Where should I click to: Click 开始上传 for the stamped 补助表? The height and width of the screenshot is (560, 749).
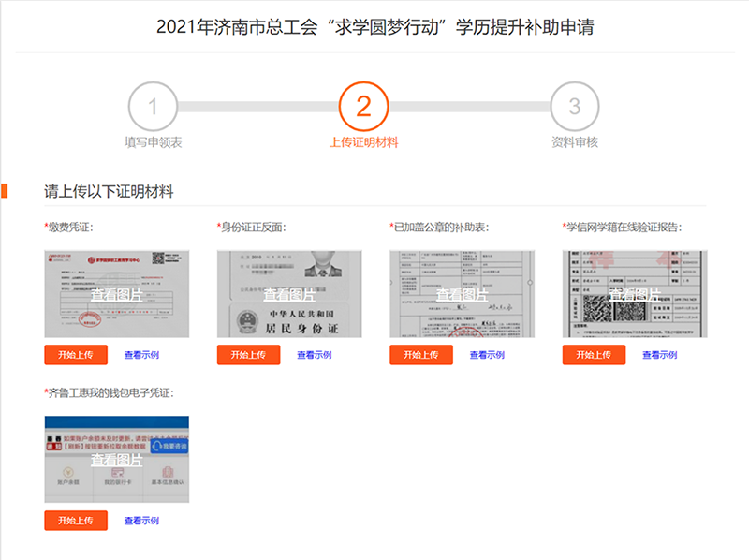(420, 356)
